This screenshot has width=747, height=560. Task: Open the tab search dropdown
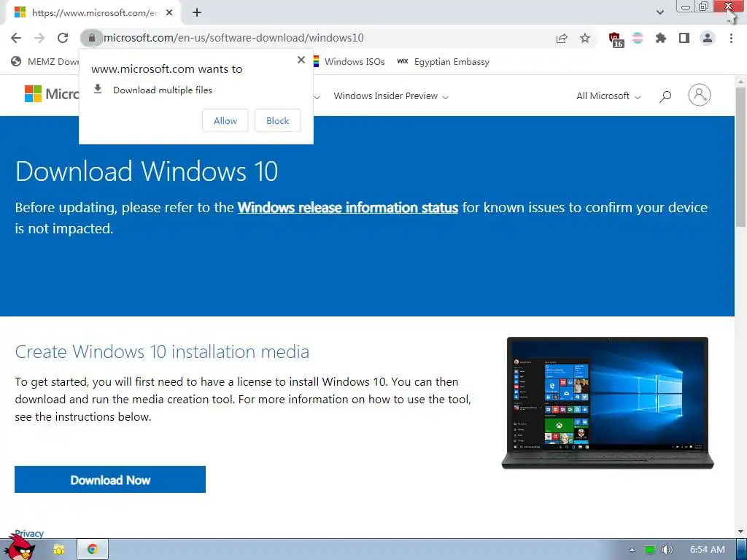click(x=659, y=12)
